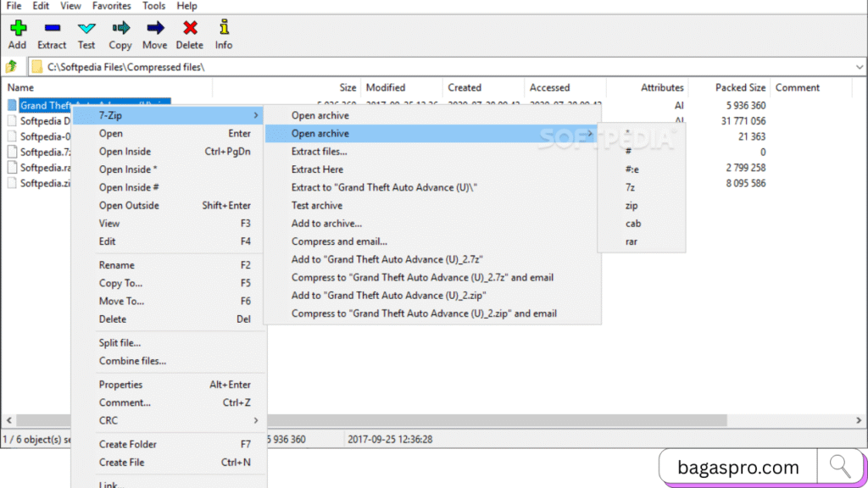This screenshot has width=868, height=488.
Task: Select the Copy toolbar icon
Action: coord(120,34)
